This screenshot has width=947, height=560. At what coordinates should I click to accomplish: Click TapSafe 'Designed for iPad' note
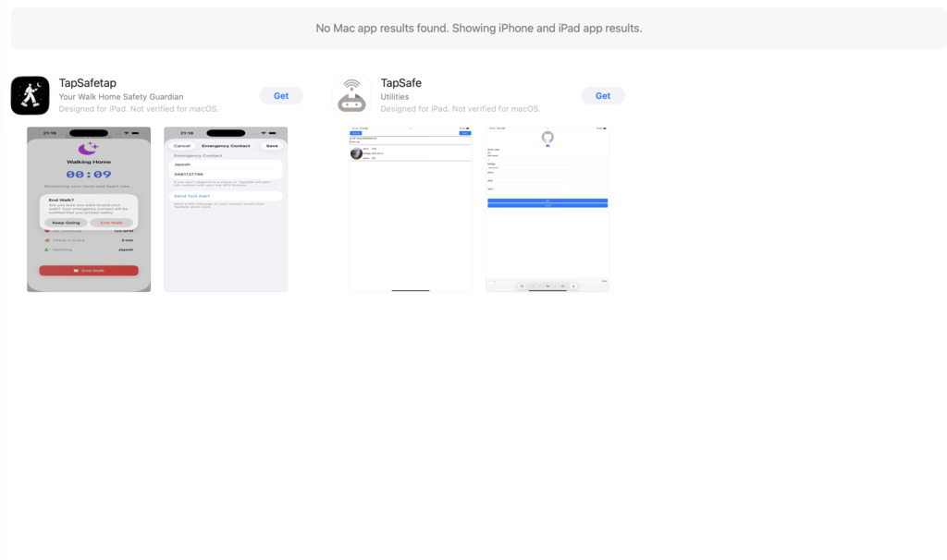[461, 109]
